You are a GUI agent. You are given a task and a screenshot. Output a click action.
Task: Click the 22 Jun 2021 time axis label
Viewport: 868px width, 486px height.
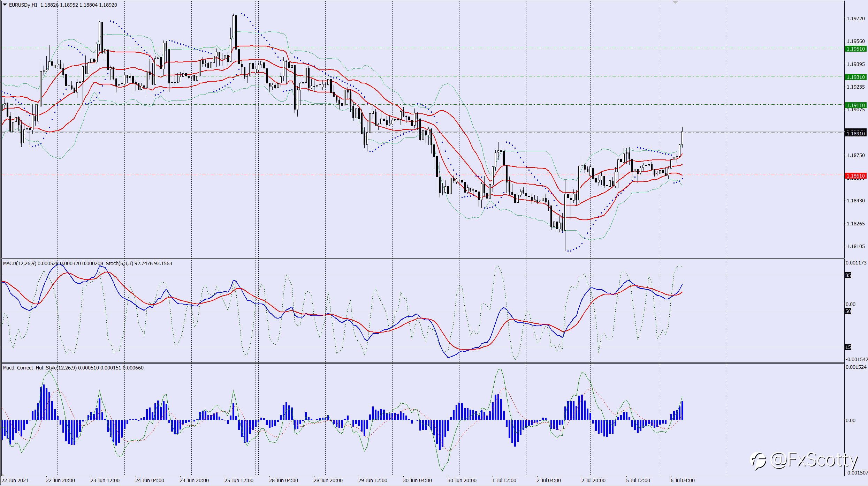pyautogui.click(x=15, y=480)
